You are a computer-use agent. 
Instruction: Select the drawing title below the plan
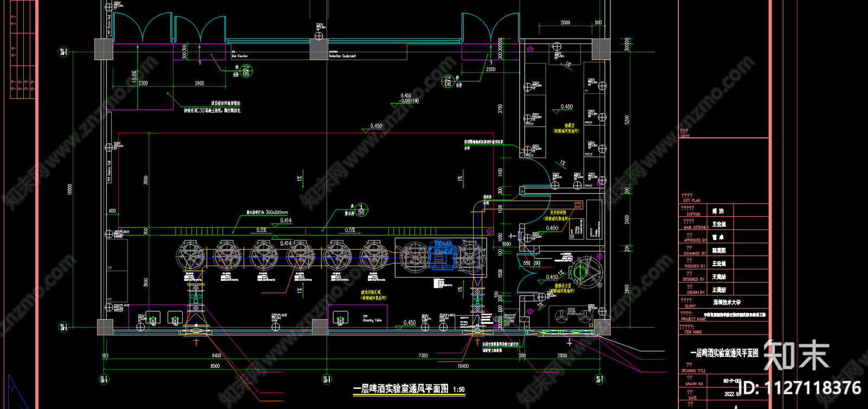pyautogui.click(x=401, y=389)
